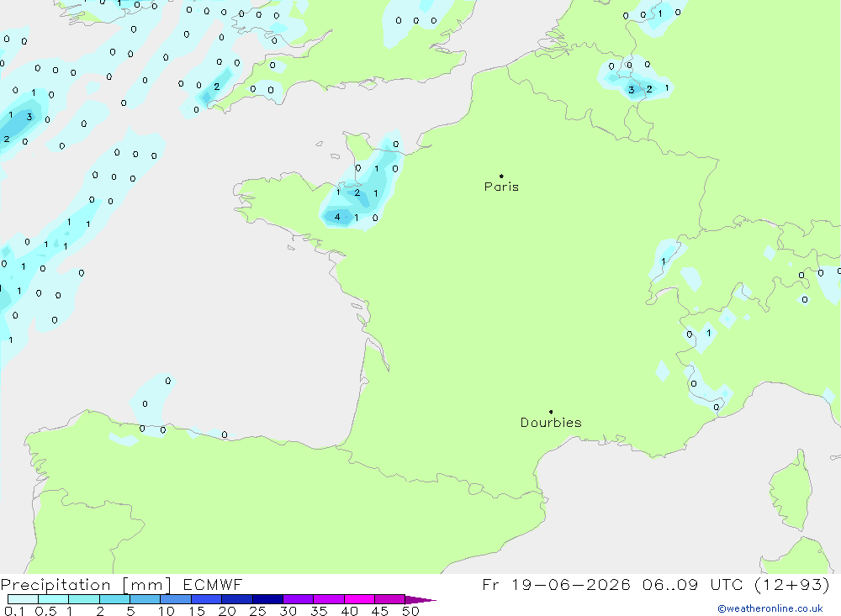Image resolution: width=841 pixels, height=616 pixels.
Task: Select the Paris location dot marker
Action: tap(501, 176)
